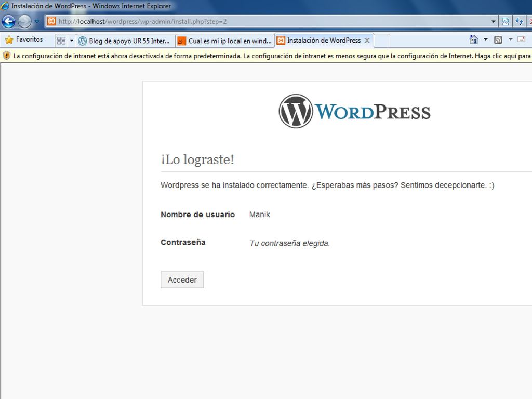Switch to Blog de apoyo UR 55 tab

[x=125, y=41]
